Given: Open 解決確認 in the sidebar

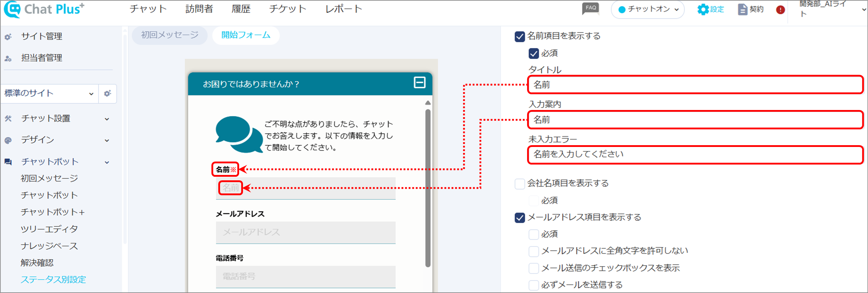Looking at the screenshot, I should (x=37, y=263).
